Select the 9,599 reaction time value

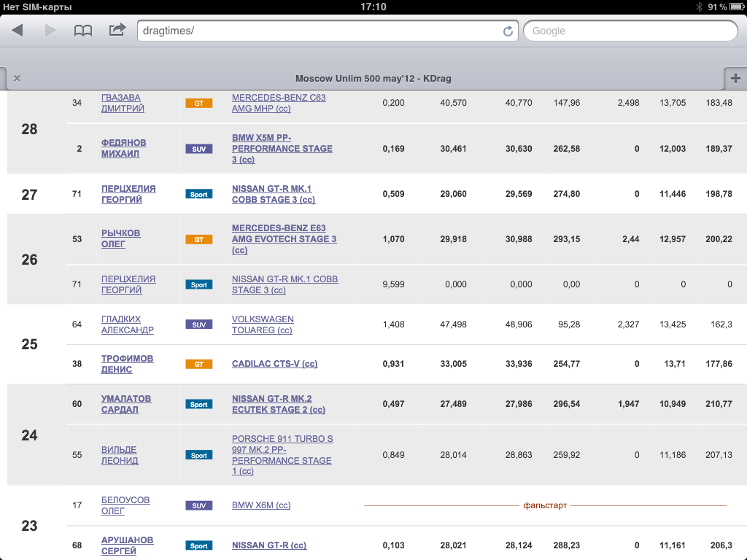click(x=393, y=284)
